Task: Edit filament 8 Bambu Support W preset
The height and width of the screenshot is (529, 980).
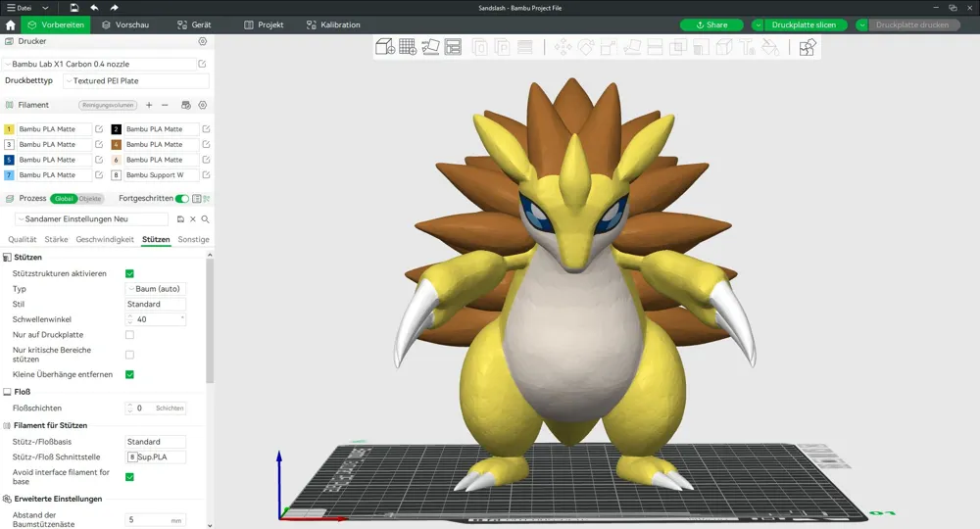Action: point(206,175)
